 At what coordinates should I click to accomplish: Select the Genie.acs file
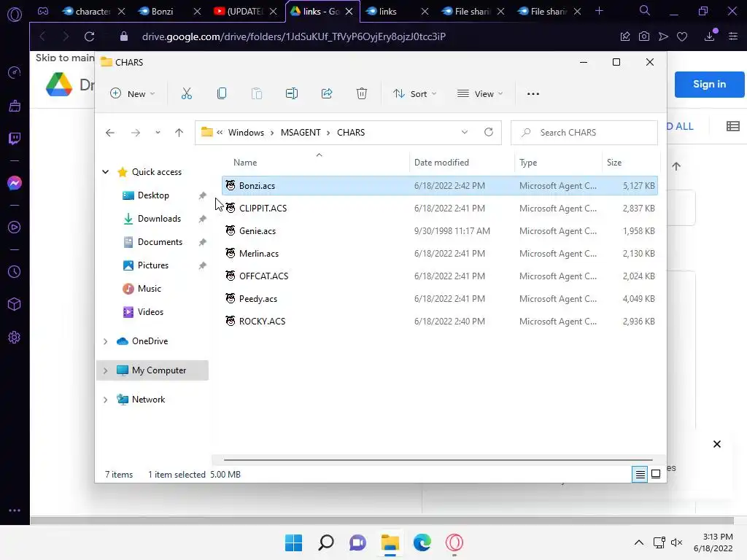click(x=439, y=231)
